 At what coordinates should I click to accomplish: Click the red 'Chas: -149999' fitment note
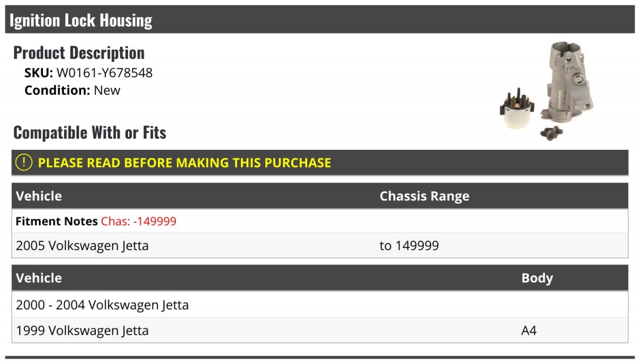point(139,221)
